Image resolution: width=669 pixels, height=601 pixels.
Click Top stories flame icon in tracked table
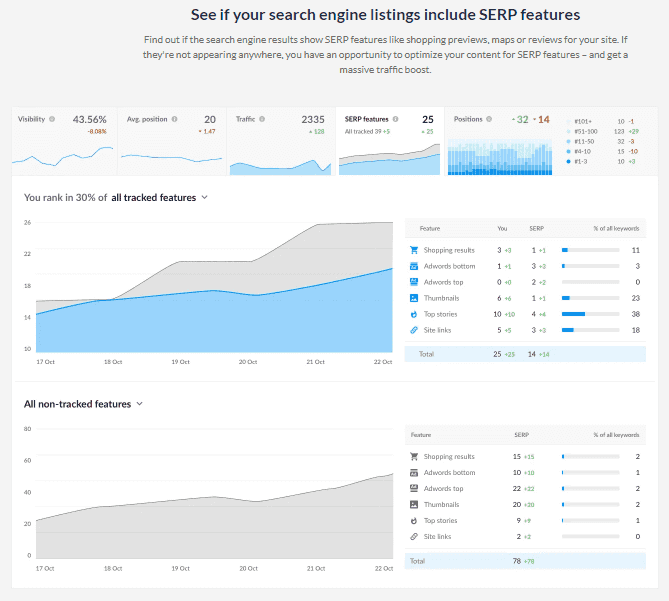[x=414, y=314]
